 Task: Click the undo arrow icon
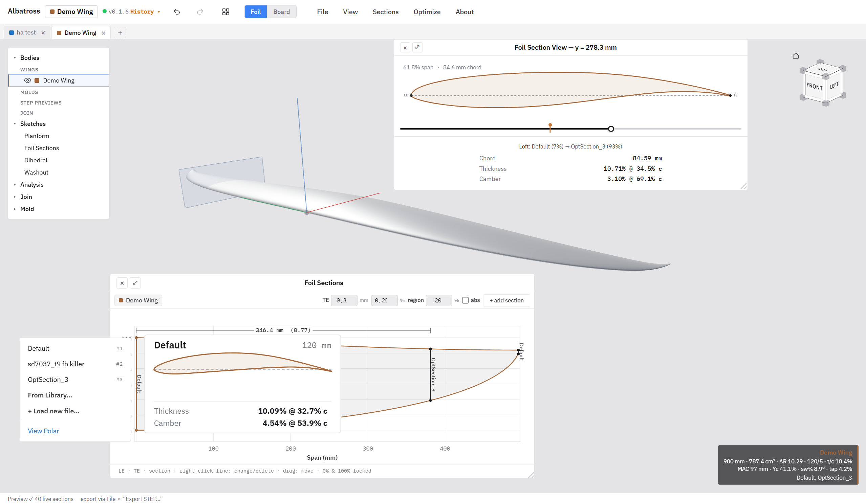click(177, 12)
